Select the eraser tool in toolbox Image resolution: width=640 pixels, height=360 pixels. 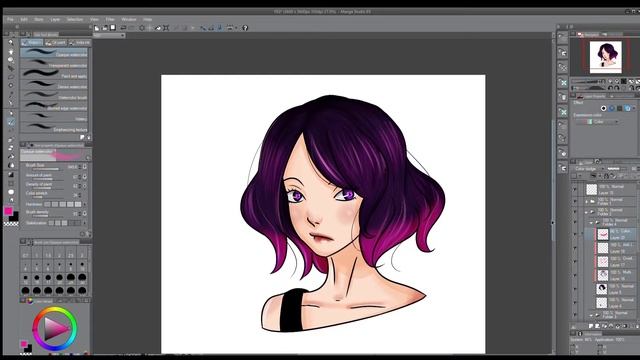pos(11,148)
